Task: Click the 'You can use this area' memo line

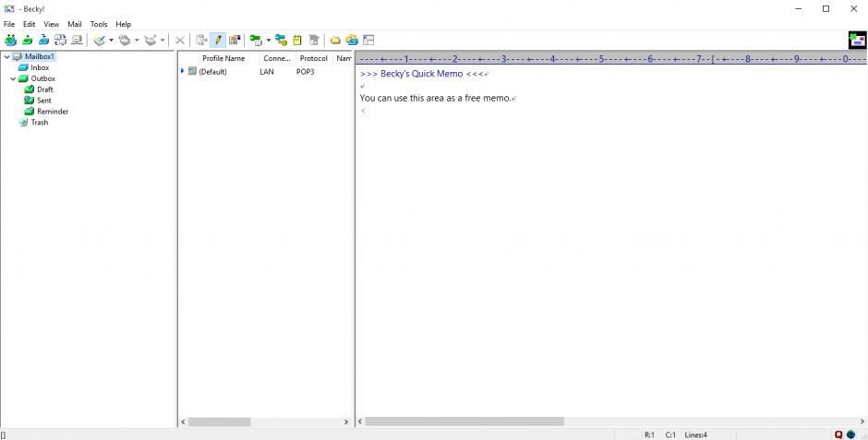Action: pyautogui.click(x=435, y=98)
